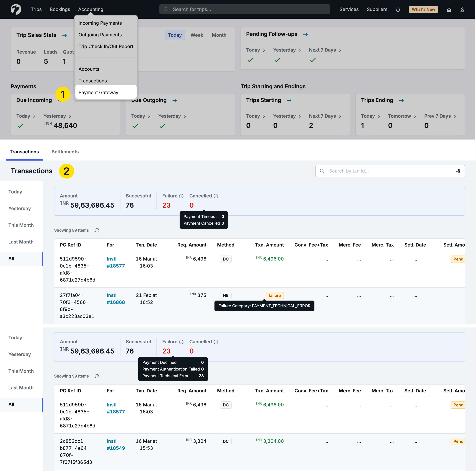Switch to the Settlements tab

coord(65,152)
